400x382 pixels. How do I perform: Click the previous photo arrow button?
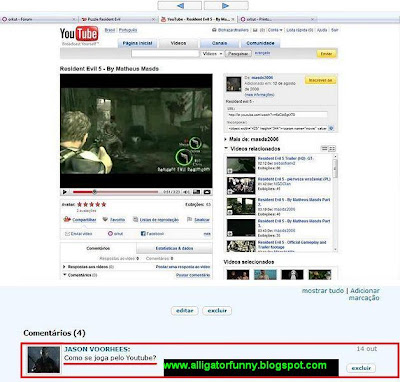180,6
